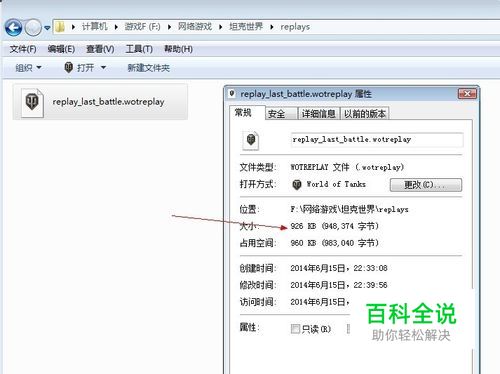The width and height of the screenshot is (500, 374).
Task: Click the Forward navigation arrow button
Action: (x=33, y=28)
